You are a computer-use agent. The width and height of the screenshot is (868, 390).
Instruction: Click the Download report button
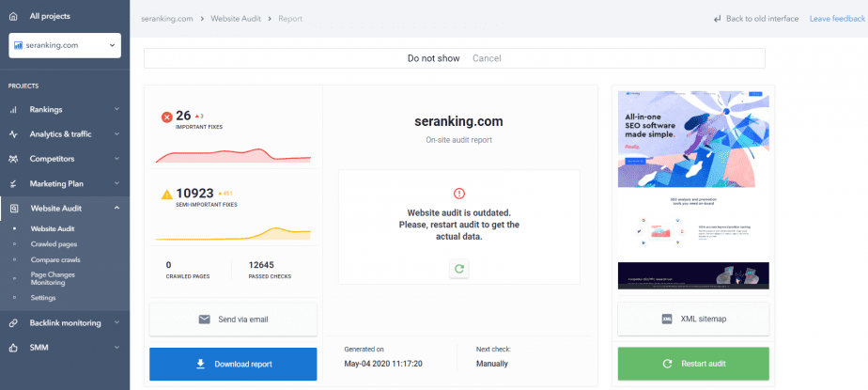click(233, 364)
